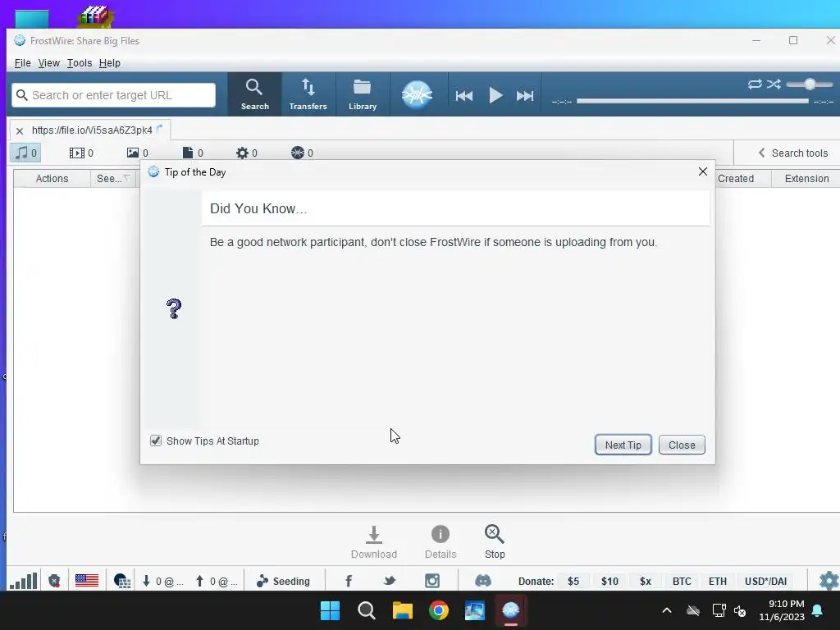Filter results by video files
Image resolution: width=840 pixels, height=630 pixels.
pos(81,153)
